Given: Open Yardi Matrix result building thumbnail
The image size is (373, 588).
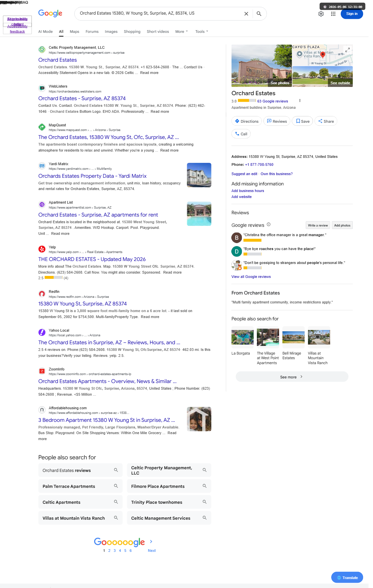Looking at the screenshot, I should click(199, 175).
